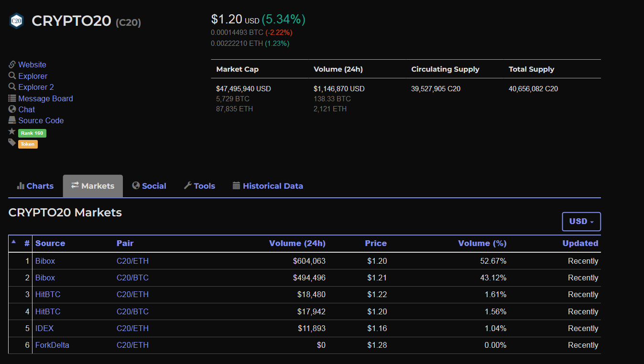This screenshot has width=644, height=364.
Task: Open the Explorer link
Action: tap(33, 76)
